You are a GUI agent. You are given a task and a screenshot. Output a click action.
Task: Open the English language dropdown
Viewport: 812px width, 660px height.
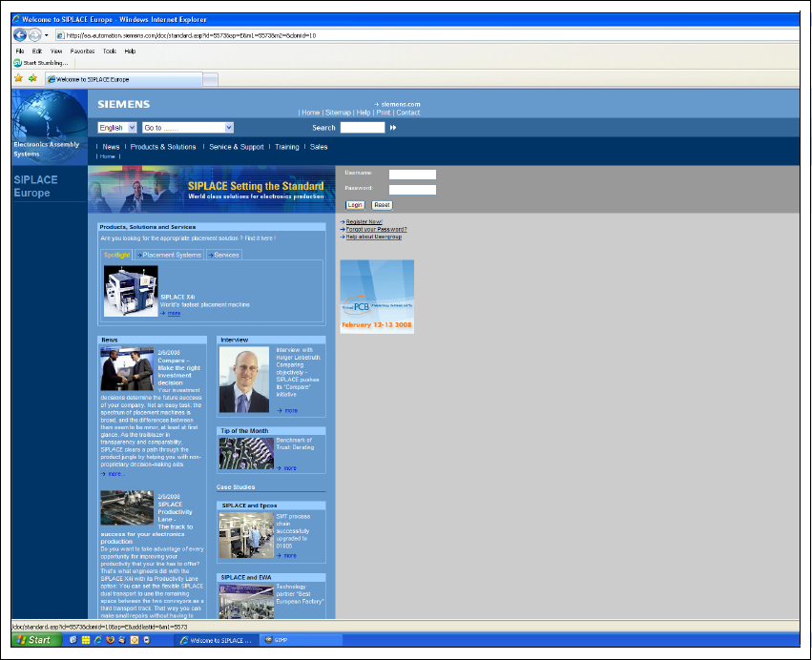[117, 128]
